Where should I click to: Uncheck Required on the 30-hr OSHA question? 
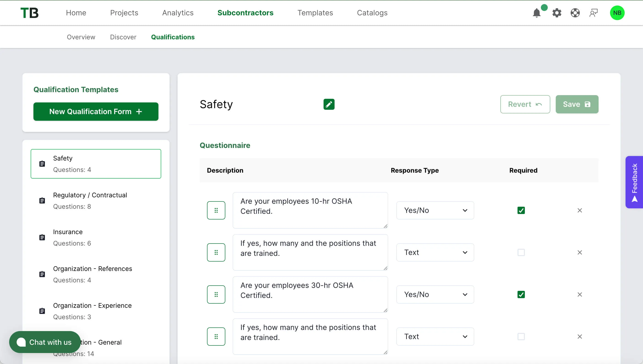coord(521,294)
